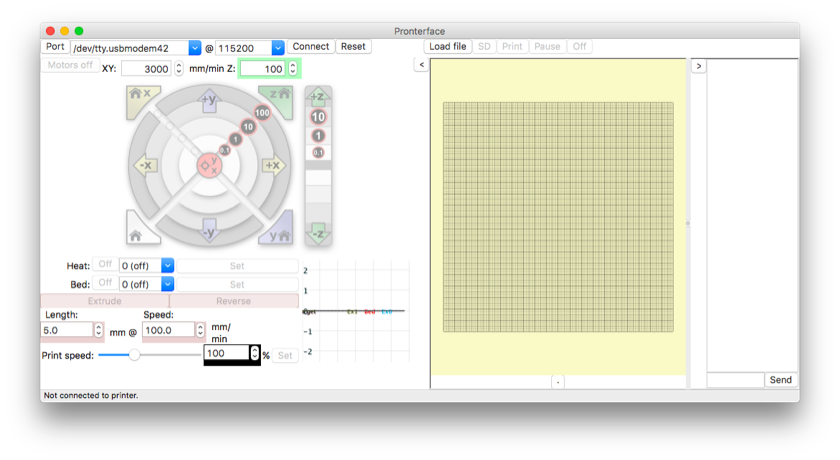Screen dimensions: 840x460
Task: Adjust extrude Speed stepper
Action: click(x=200, y=330)
